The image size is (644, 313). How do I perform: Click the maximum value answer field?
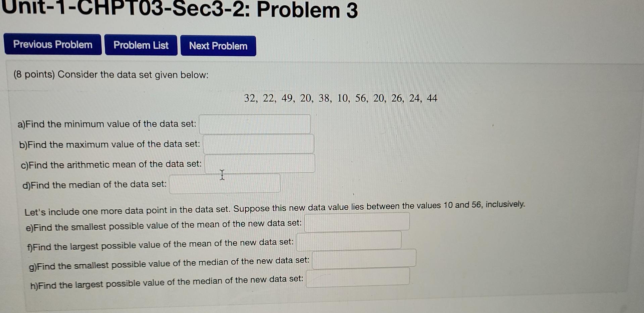point(258,144)
